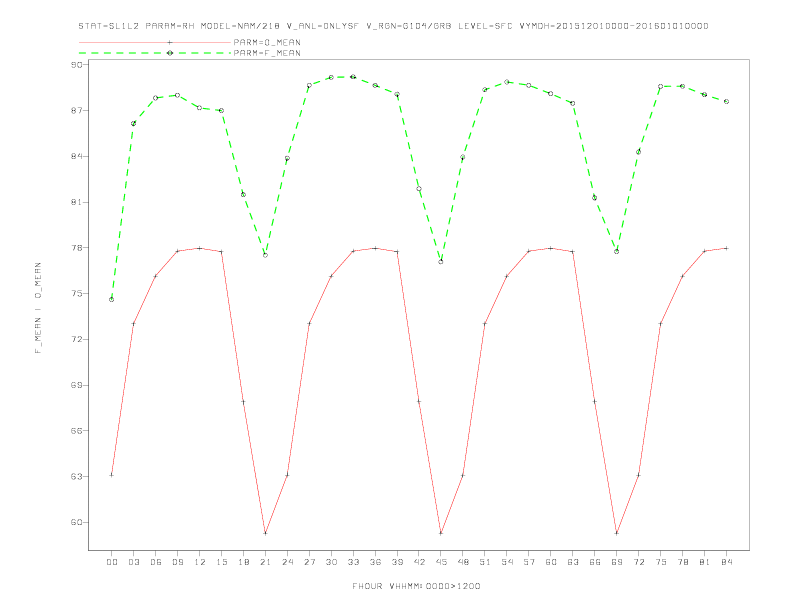Select the red O_MEAN legend line sample

pos(155,42)
